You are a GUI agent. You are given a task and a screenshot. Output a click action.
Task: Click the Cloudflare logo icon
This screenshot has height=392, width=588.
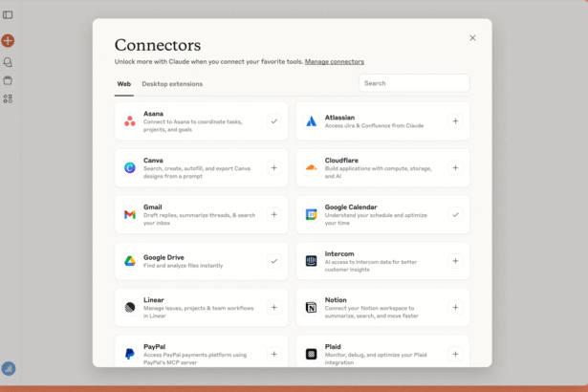311,167
